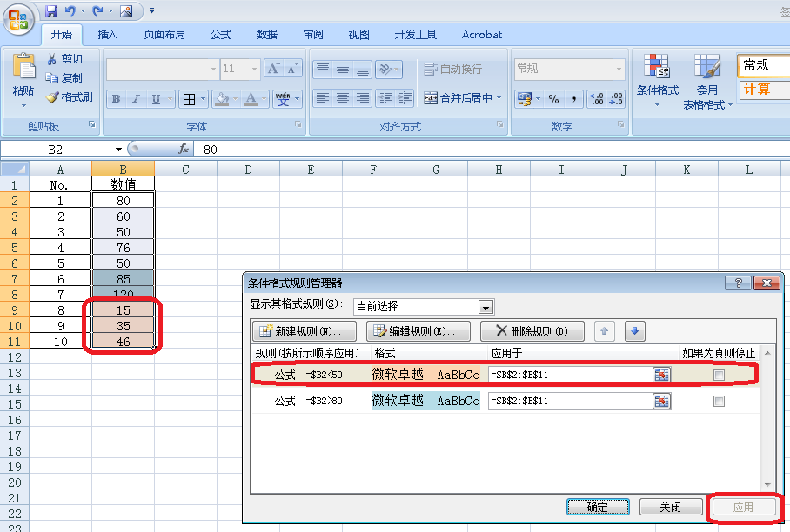Click dialog rules list scrollbar

pyautogui.click(x=767, y=419)
